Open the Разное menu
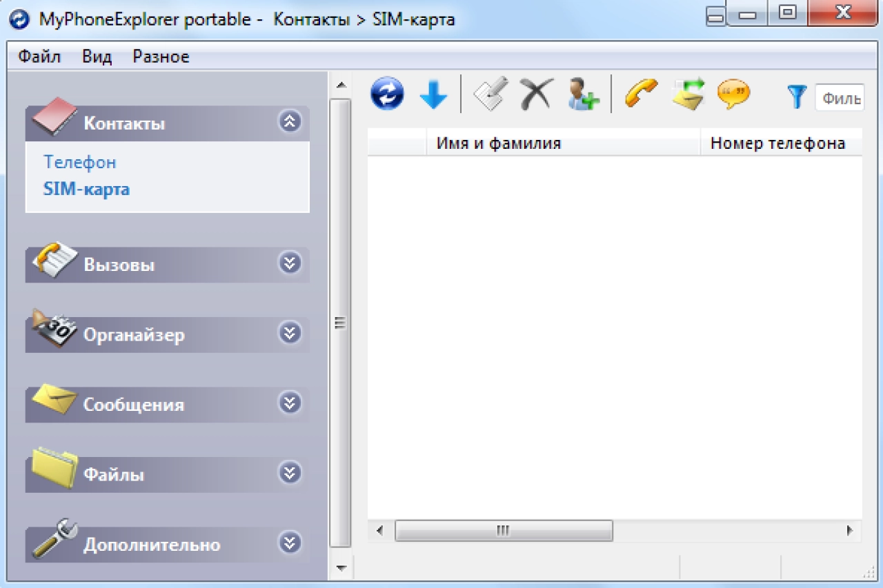This screenshot has width=883, height=588. click(161, 57)
